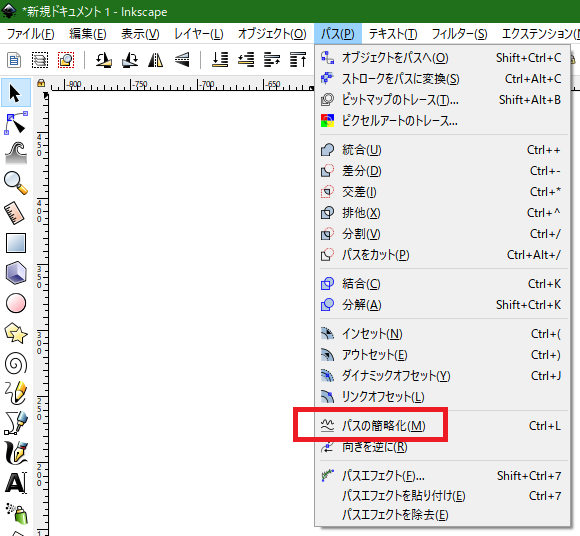Rotate selection counter-clockwise icon

(104, 60)
